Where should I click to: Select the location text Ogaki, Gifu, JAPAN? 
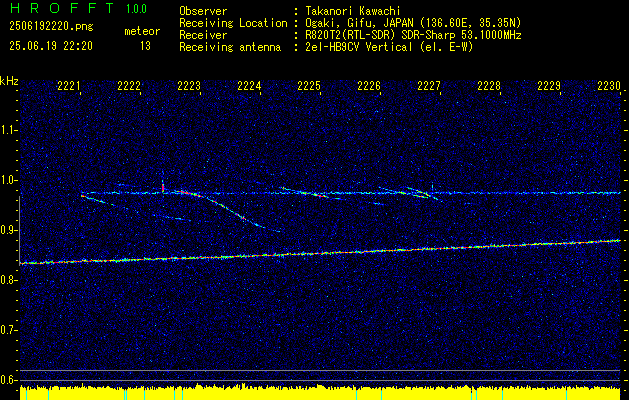357,23
